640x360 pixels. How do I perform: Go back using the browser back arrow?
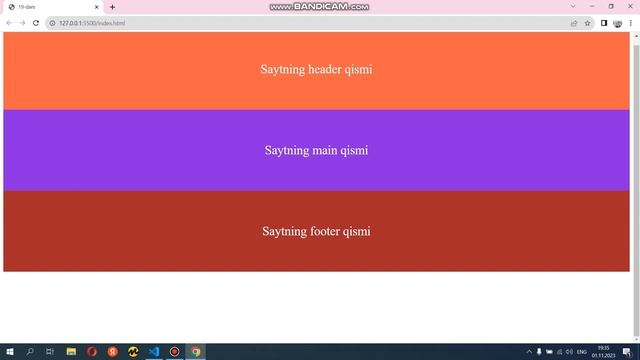pos(9,23)
